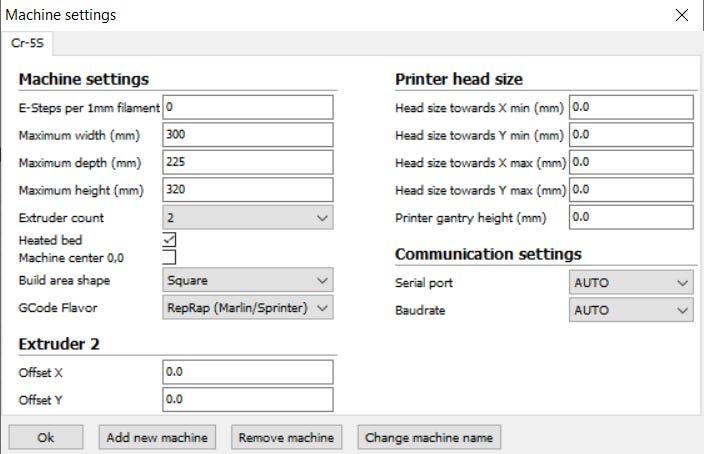
Task: Expand the Build area shape dropdown
Action: pos(247,281)
